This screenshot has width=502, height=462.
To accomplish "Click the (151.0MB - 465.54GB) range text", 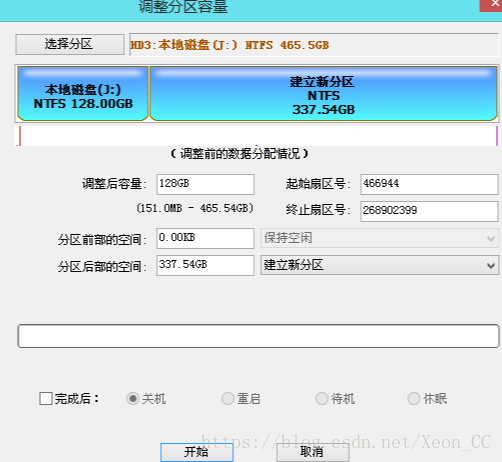I will click(195, 208).
